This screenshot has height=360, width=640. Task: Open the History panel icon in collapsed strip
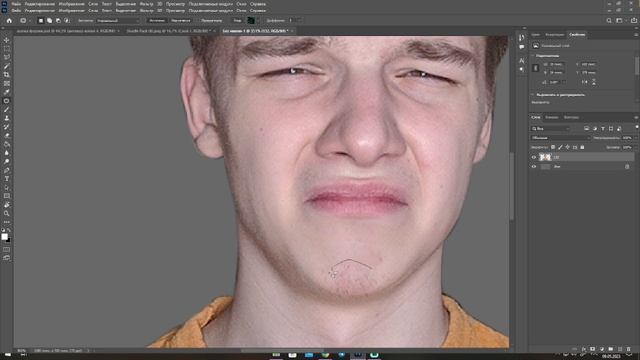[x=522, y=38]
